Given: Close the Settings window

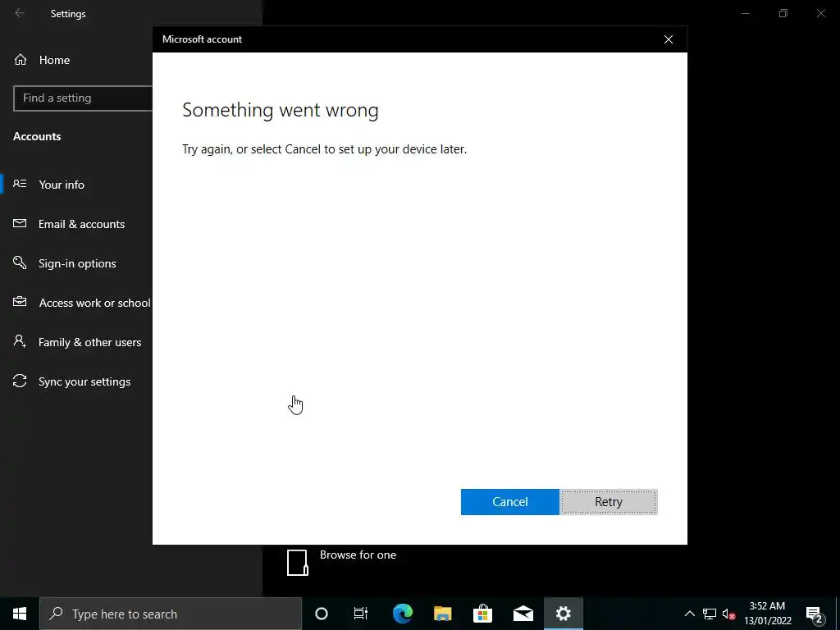Looking at the screenshot, I should 820,13.
